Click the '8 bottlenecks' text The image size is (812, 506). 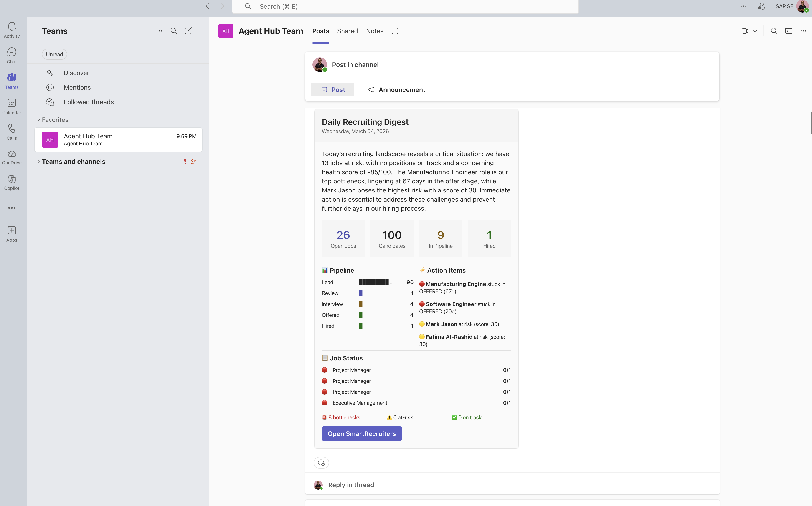344,418
